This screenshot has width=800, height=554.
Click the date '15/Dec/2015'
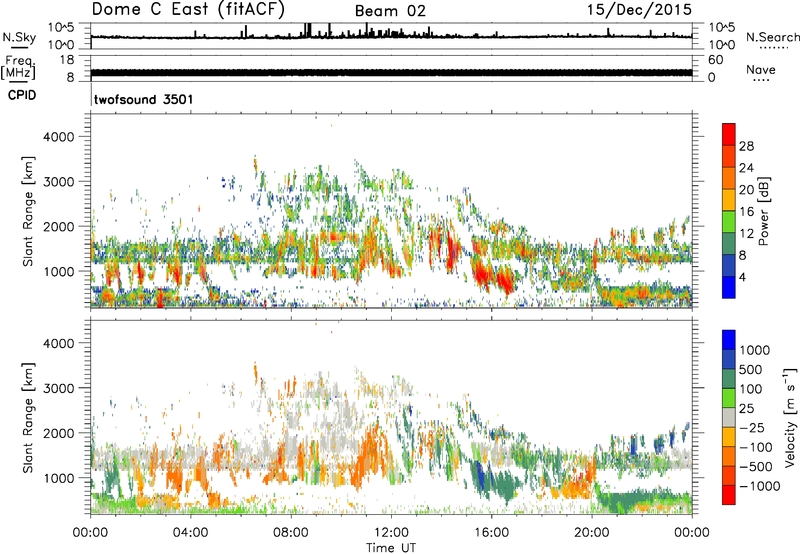tap(639, 9)
